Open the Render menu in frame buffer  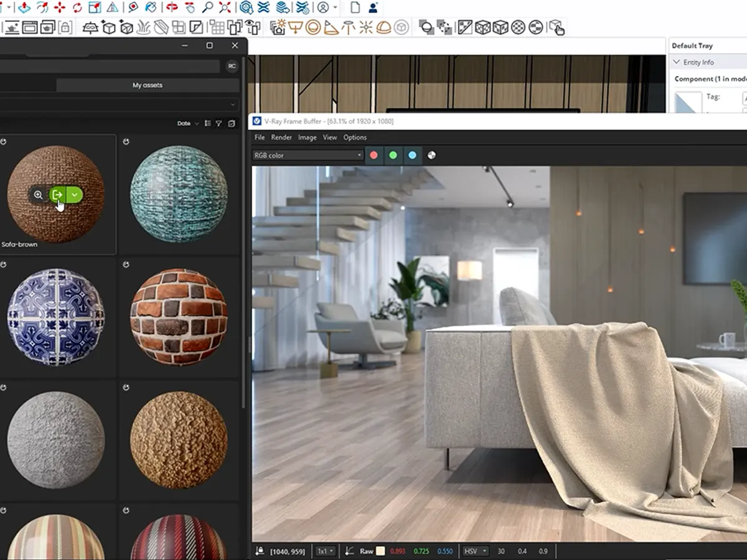point(281,138)
